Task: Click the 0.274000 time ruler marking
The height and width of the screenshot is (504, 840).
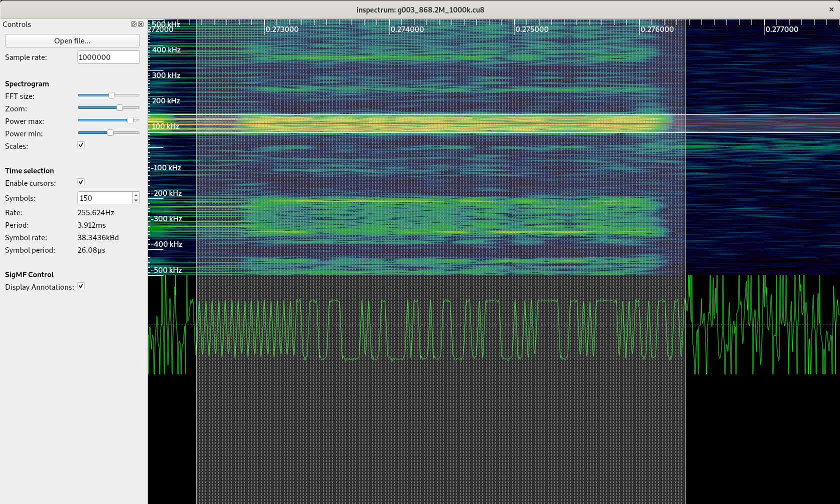Action: [x=407, y=29]
